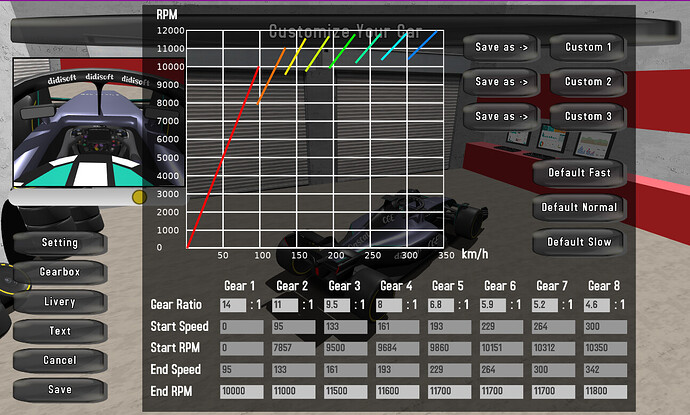Apply the Default Normal gearbox preset
The image size is (690, 415).
coord(579,208)
